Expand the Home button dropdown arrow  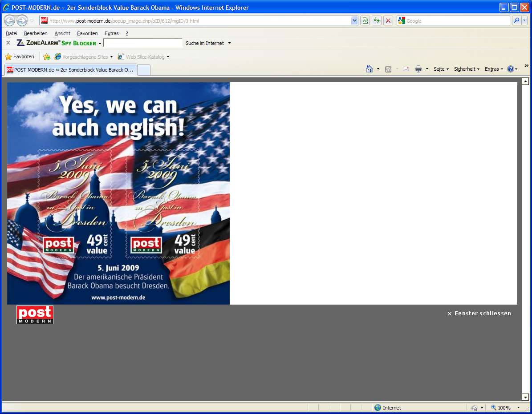378,69
